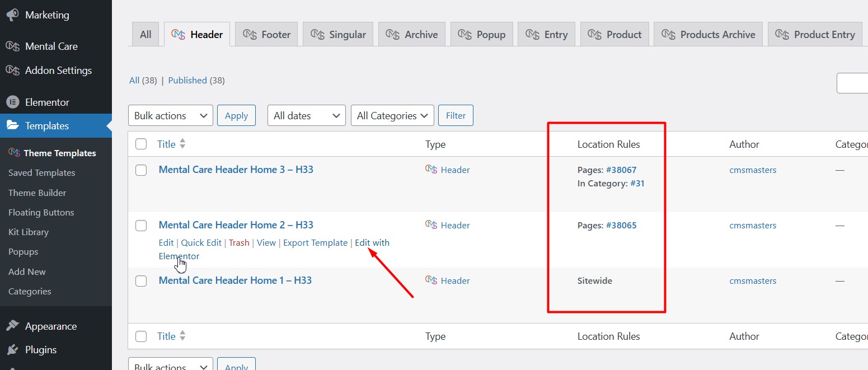Click the top Apply button
This screenshot has width=868, height=370.
click(x=236, y=115)
